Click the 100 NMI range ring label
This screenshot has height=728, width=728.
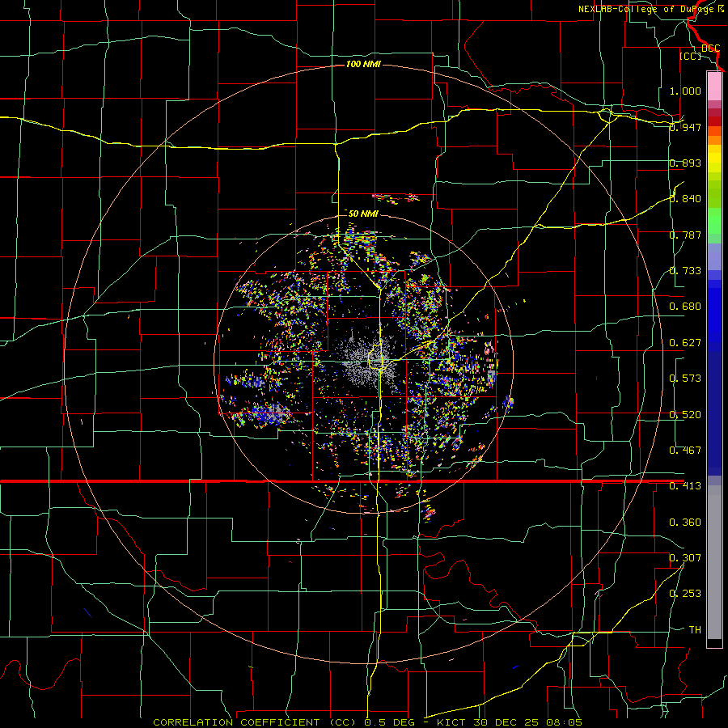[x=363, y=64]
